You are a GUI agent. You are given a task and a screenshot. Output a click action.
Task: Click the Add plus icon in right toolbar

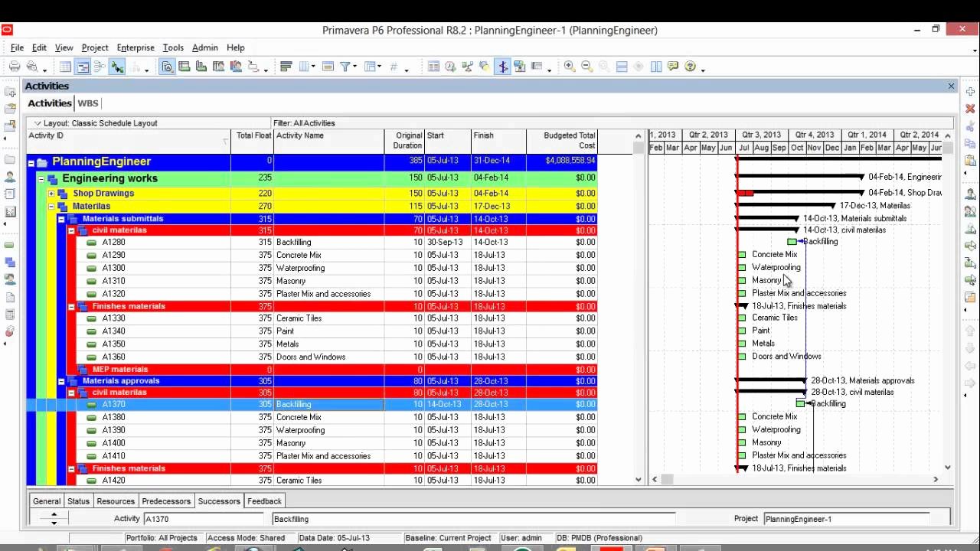tap(970, 92)
